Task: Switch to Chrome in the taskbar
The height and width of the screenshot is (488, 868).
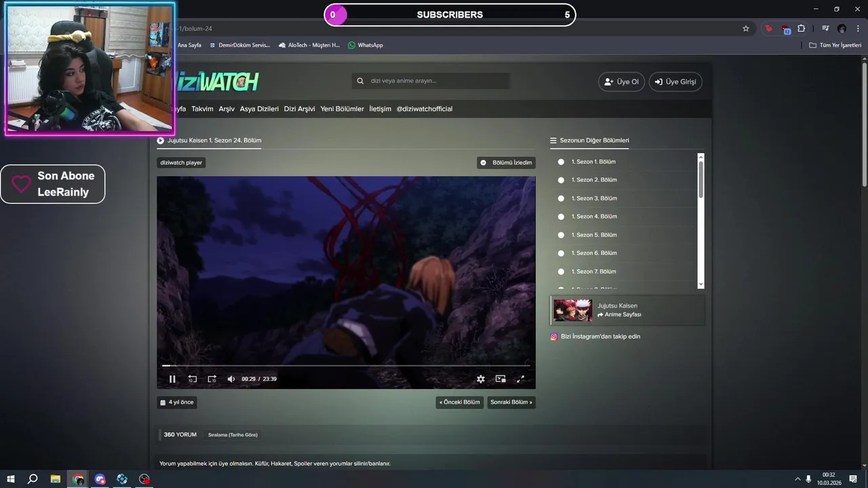Action: pos(79,479)
